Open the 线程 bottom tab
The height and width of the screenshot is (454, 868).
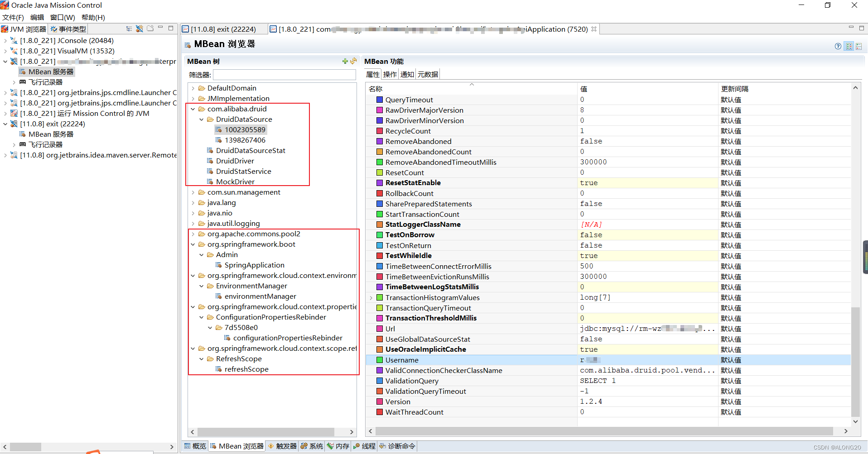click(365, 446)
